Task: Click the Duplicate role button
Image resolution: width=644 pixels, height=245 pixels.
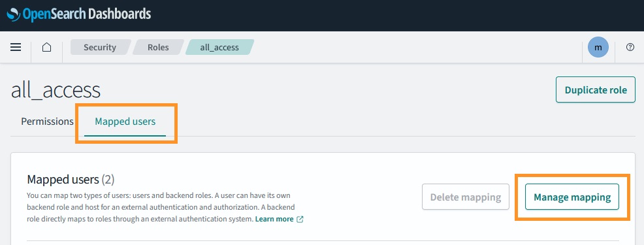Action: pos(596,90)
